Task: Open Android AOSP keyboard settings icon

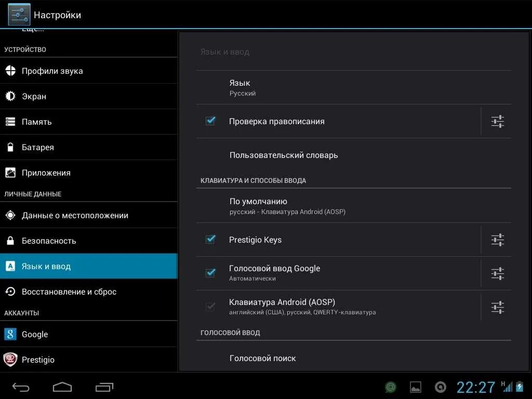Action: 497,307
